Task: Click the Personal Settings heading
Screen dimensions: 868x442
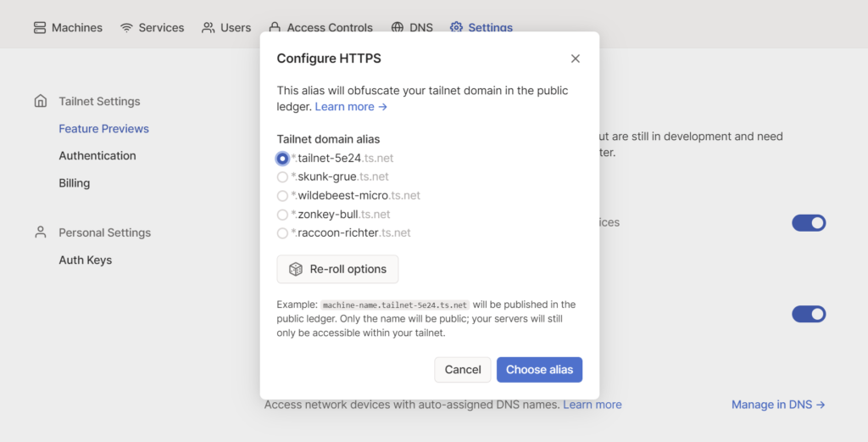Action: tap(104, 232)
